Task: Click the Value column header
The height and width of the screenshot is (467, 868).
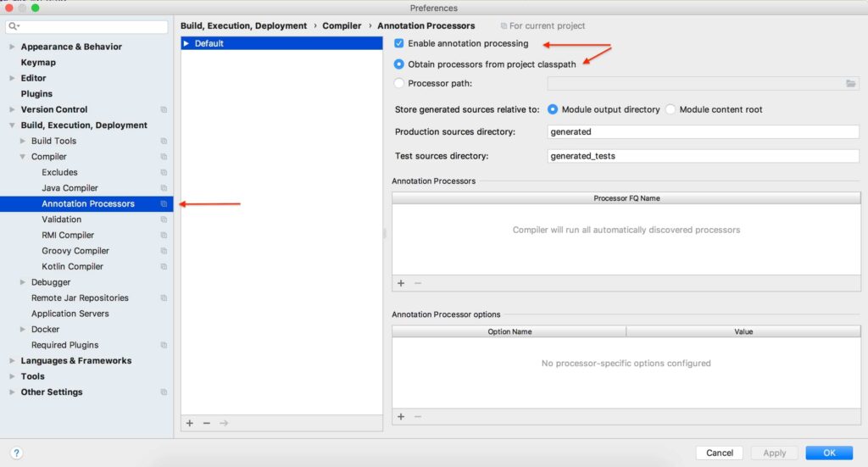Action: [743, 331]
